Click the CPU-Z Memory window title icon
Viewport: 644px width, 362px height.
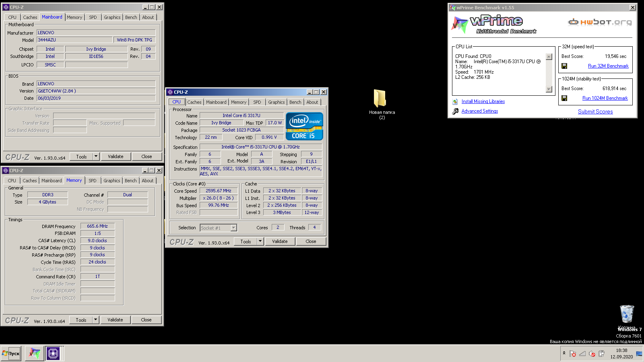click(x=6, y=171)
